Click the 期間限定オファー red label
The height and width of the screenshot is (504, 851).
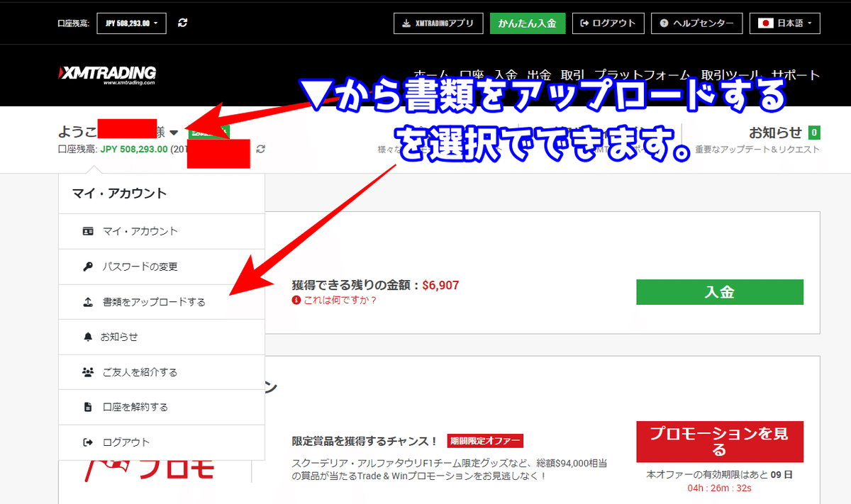[x=485, y=441]
